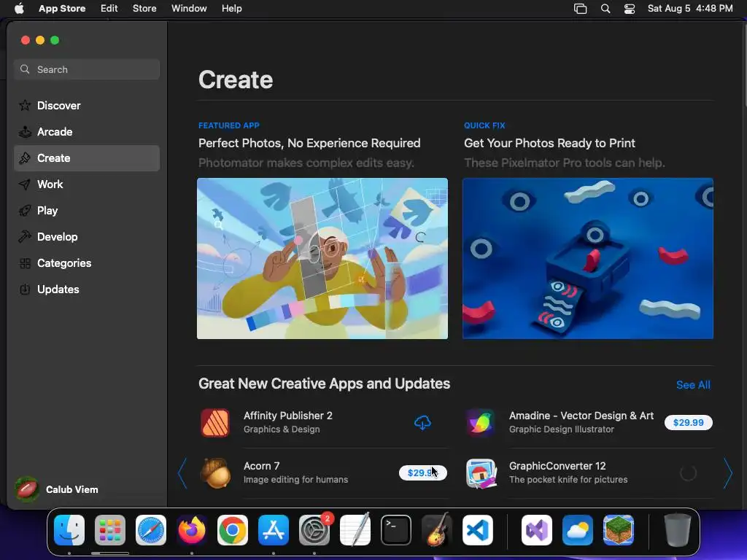The image size is (747, 560).
Task: Open the Edit menu
Action: [x=109, y=9]
